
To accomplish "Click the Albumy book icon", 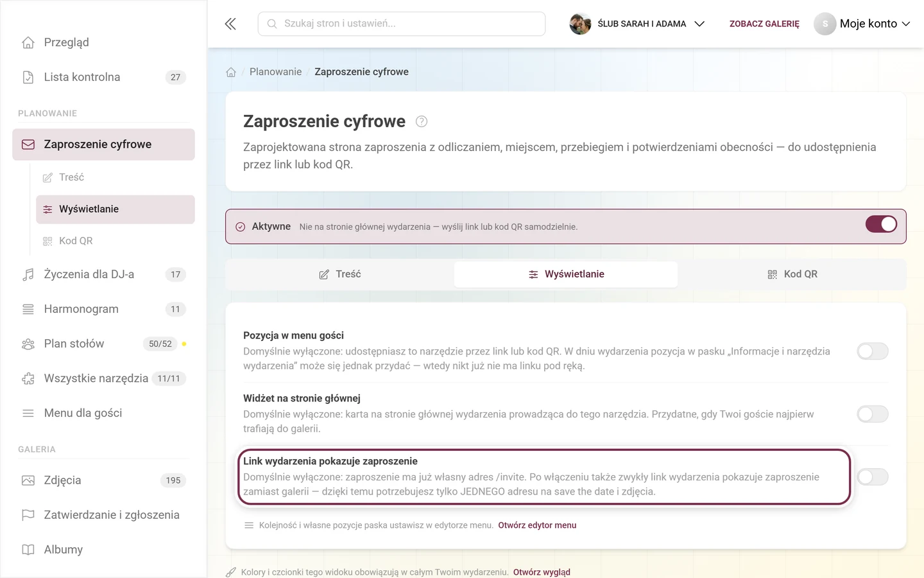I will (x=28, y=550).
